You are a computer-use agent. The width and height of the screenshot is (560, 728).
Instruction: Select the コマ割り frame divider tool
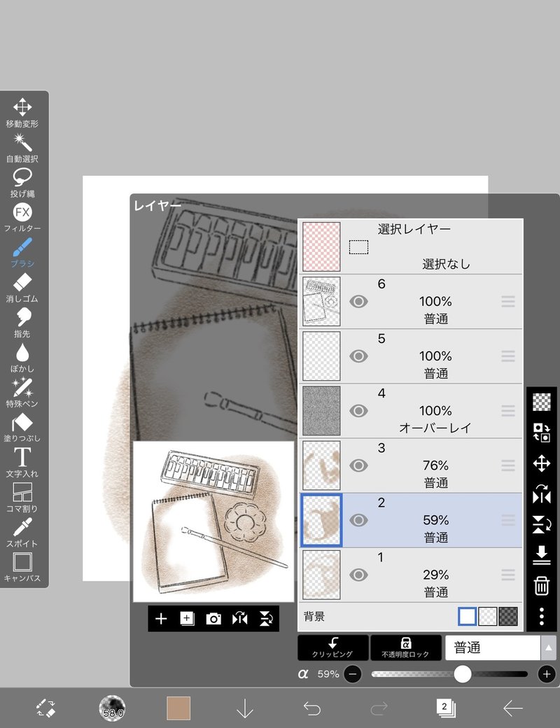coord(22,498)
